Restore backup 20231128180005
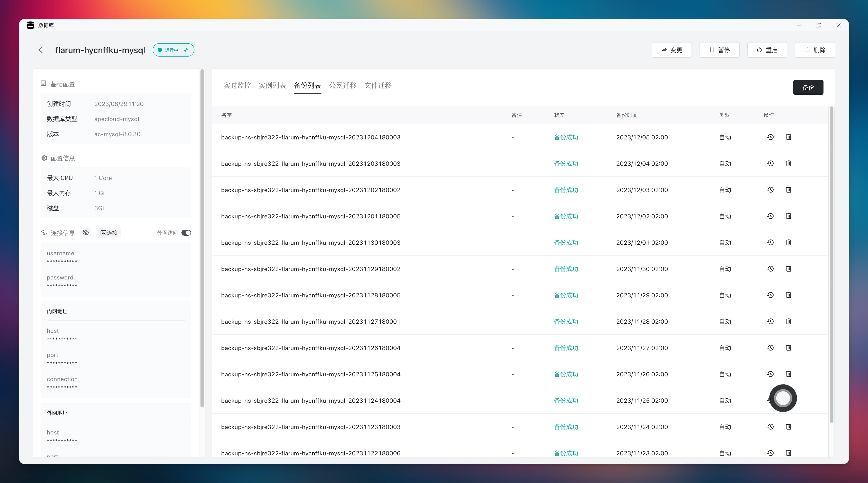Viewport: 868px width, 483px height. click(770, 295)
